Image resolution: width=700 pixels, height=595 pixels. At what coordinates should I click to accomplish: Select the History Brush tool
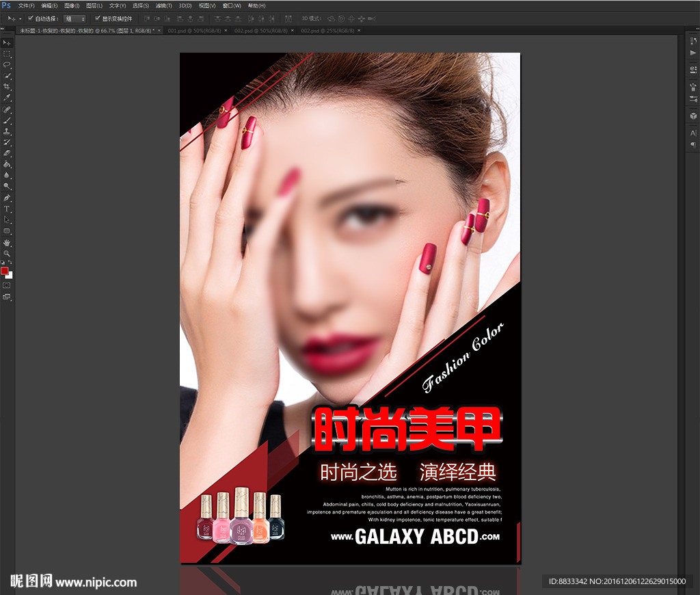(x=7, y=142)
